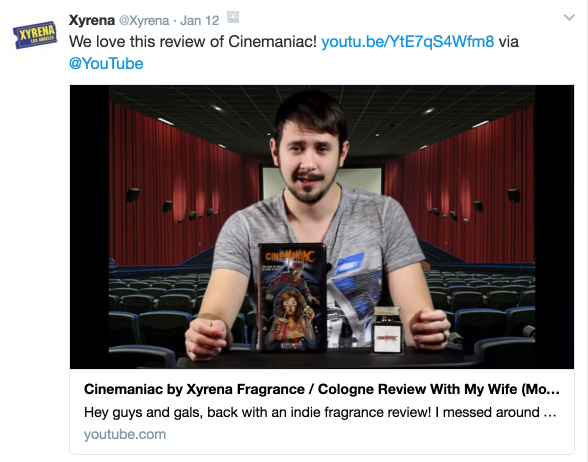
Task: Click the word 'via' in the tweet
Action: (508, 42)
